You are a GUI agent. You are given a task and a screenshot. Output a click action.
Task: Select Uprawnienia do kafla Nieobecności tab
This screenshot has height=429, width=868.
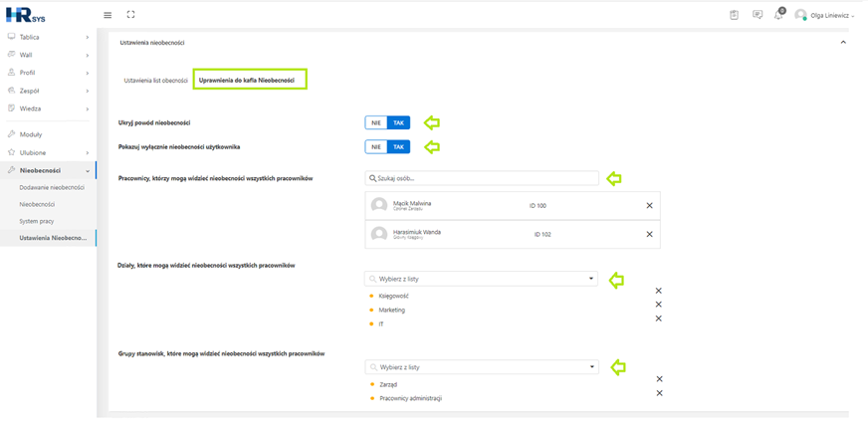pyautogui.click(x=247, y=81)
